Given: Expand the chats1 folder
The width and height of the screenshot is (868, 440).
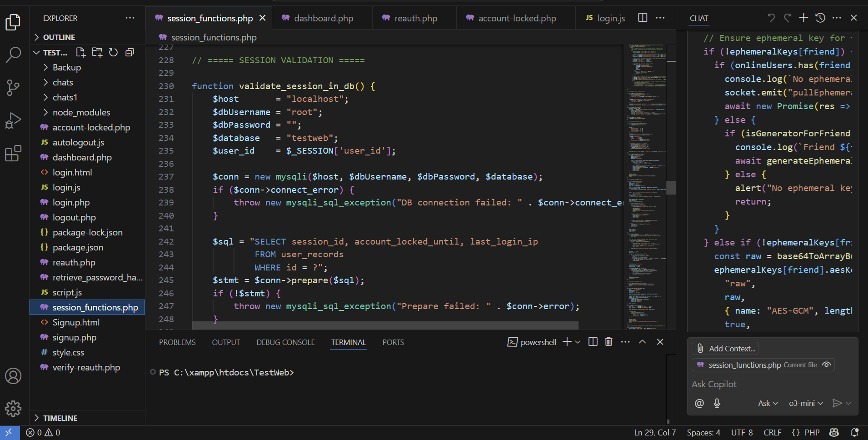Looking at the screenshot, I should click(87, 97).
